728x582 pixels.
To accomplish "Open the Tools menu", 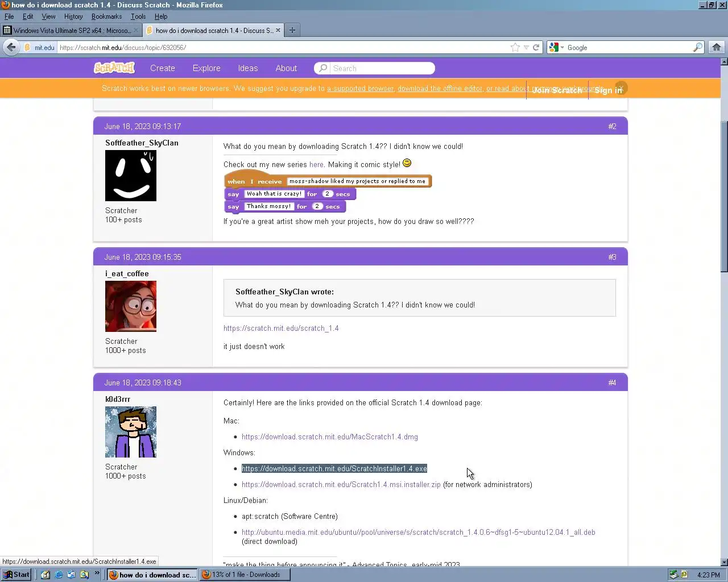I will tap(138, 16).
